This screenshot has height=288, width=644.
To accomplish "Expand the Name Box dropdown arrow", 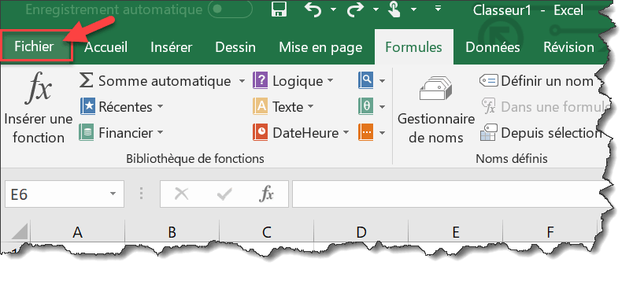I will [x=113, y=194].
